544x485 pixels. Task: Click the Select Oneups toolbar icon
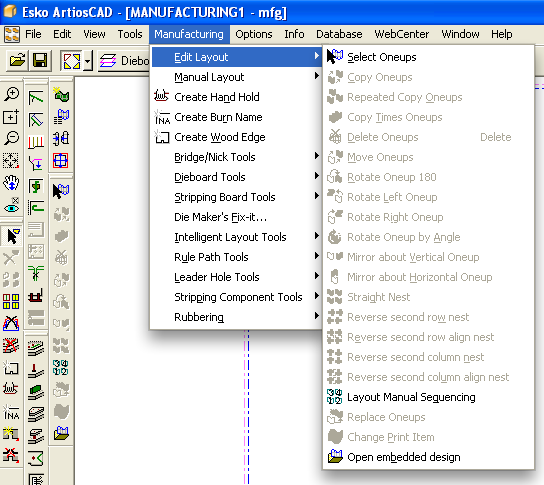(x=61, y=191)
